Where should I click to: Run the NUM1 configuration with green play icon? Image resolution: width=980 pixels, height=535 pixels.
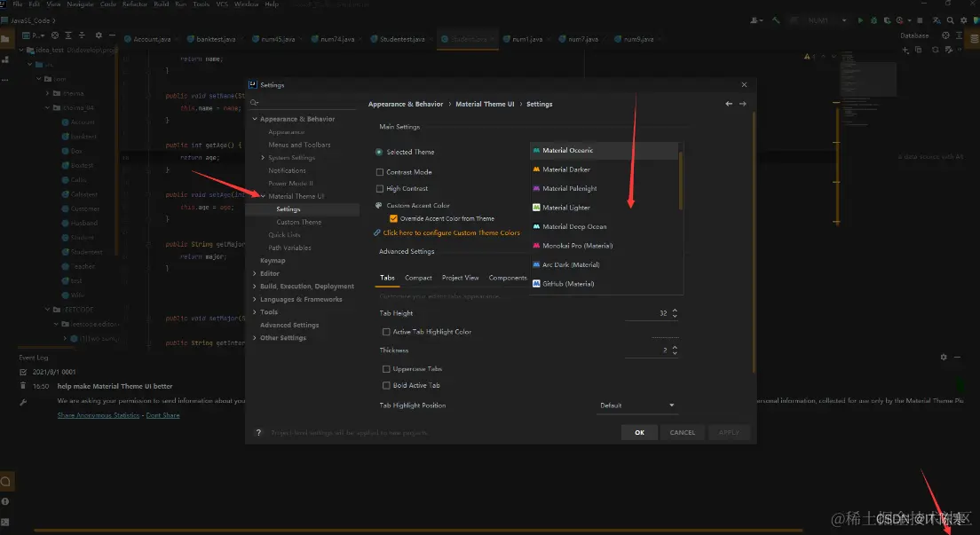[x=860, y=20]
